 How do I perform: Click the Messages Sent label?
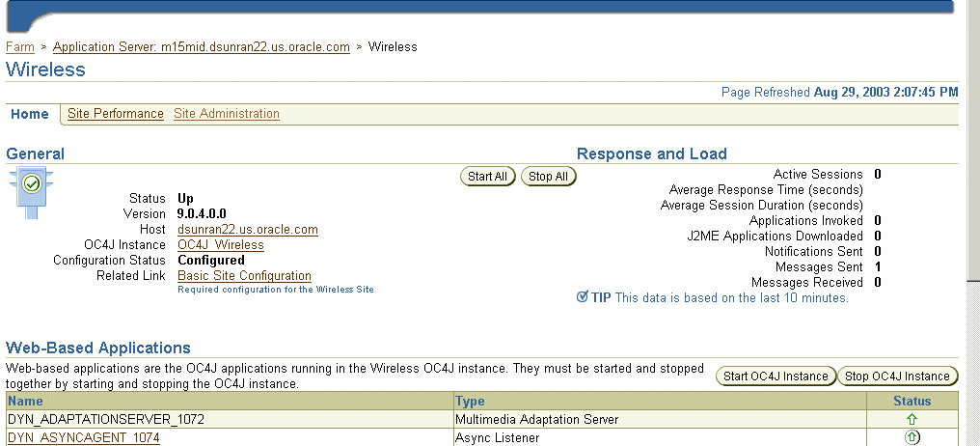point(819,267)
